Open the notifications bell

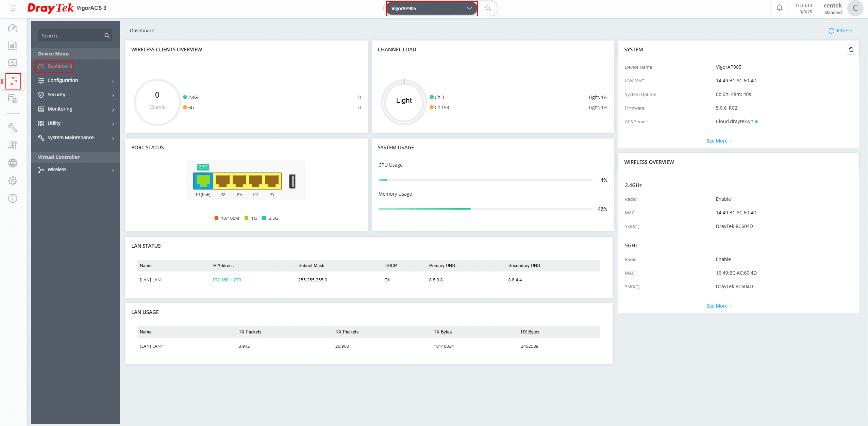[x=779, y=8]
